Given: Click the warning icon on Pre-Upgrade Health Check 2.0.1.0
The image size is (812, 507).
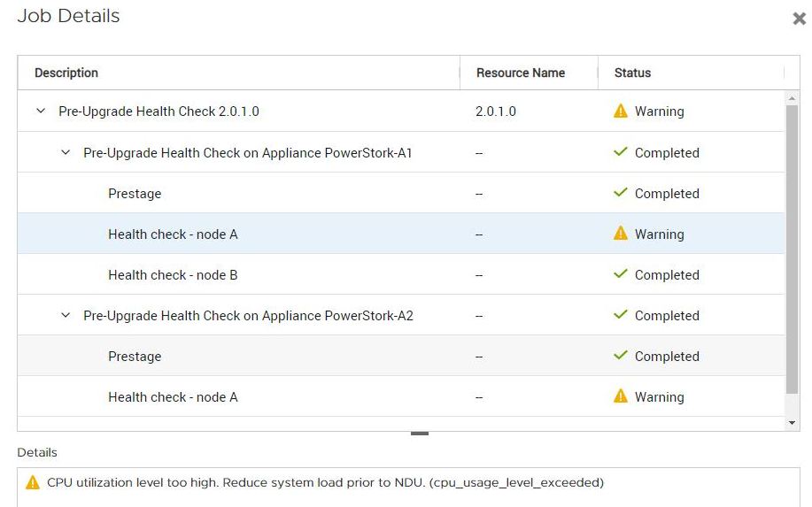Looking at the screenshot, I should [x=621, y=111].
